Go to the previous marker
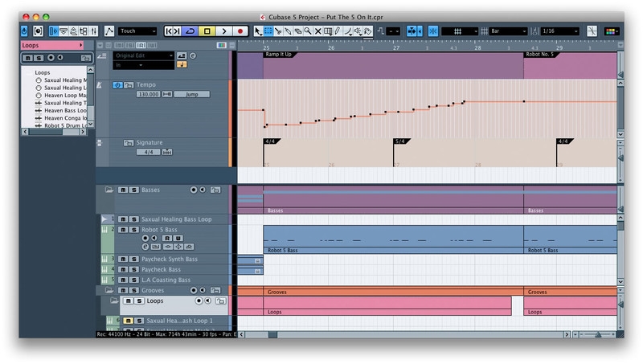The height and width of the screenshot is (364, 643). (x=169, y=31)
